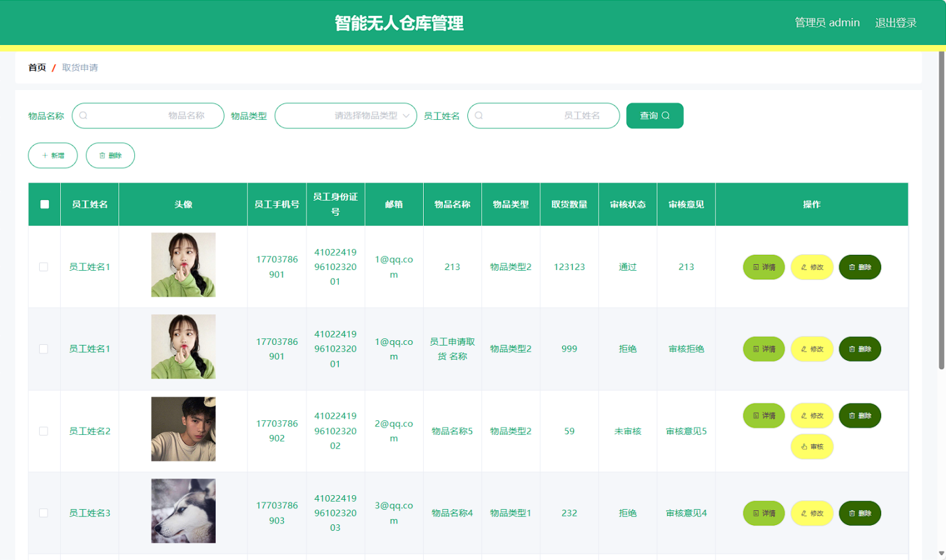This screenshot has width=946, height=560.
Task: Click 管理员 admin in the header
Action: point(827,23)
